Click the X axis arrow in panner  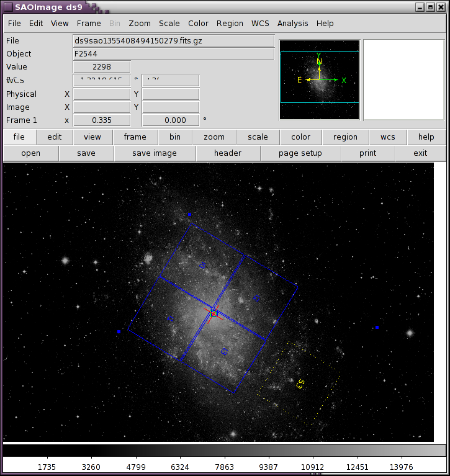click(333, 80)
